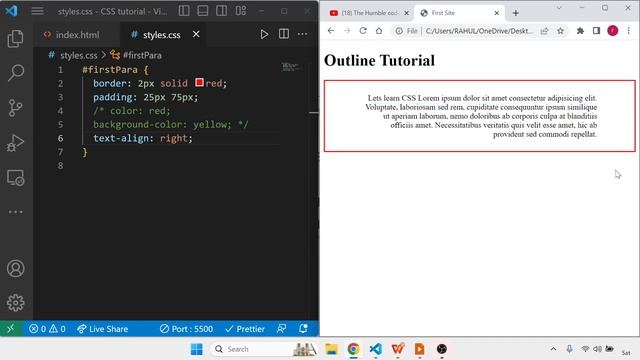Screen dimensions: 640x360
Task: Open the Run and Debug view
Action: coord(16,143)
